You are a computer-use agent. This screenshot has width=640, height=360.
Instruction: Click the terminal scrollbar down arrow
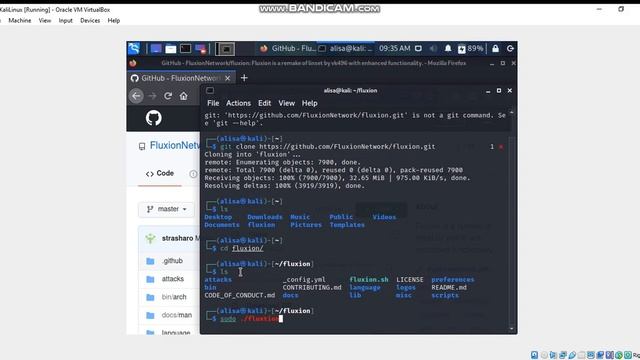click(511, 329)
